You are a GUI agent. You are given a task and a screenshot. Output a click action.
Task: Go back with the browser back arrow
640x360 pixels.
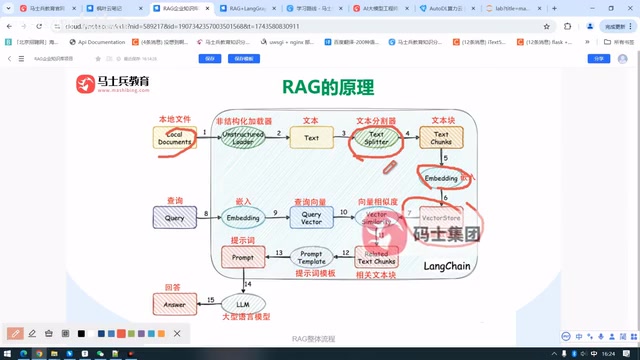pyautogui.click(x=9, y=26)
